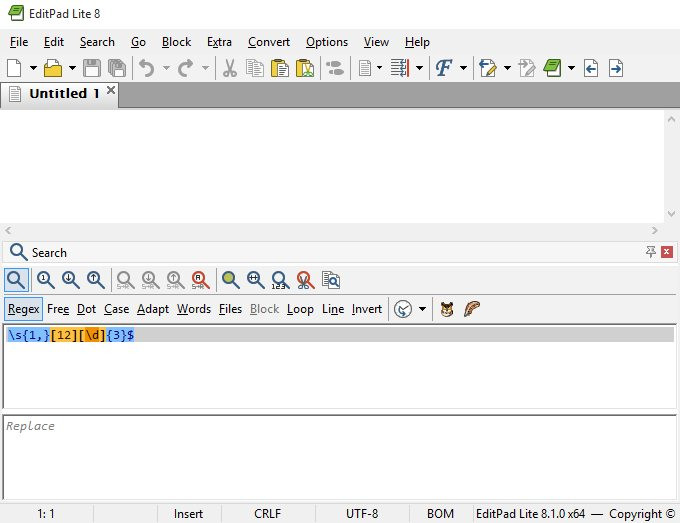Click the green highlight matches magnifier
The width and height of the screenshot is (680, 523).
point(231,280)
